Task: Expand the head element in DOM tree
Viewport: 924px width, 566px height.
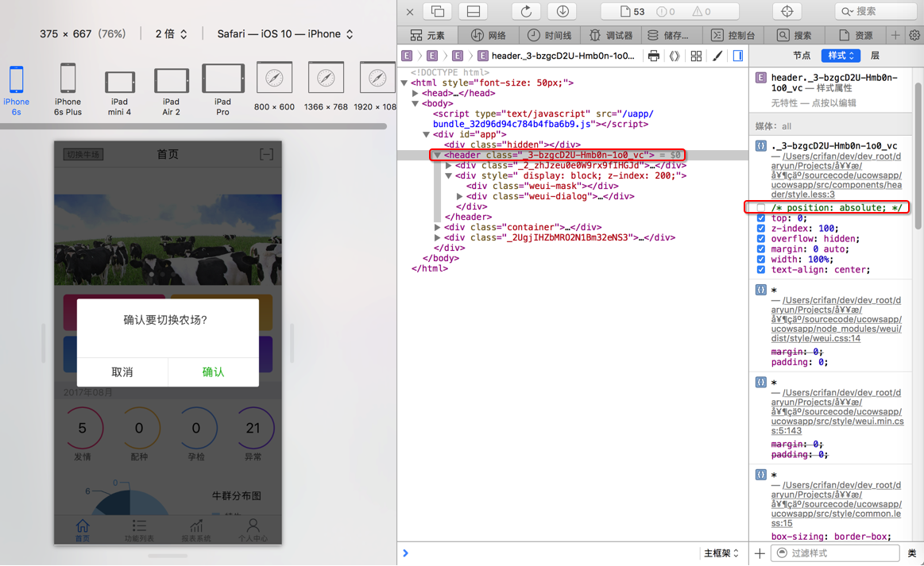Action: click(416, 94)
